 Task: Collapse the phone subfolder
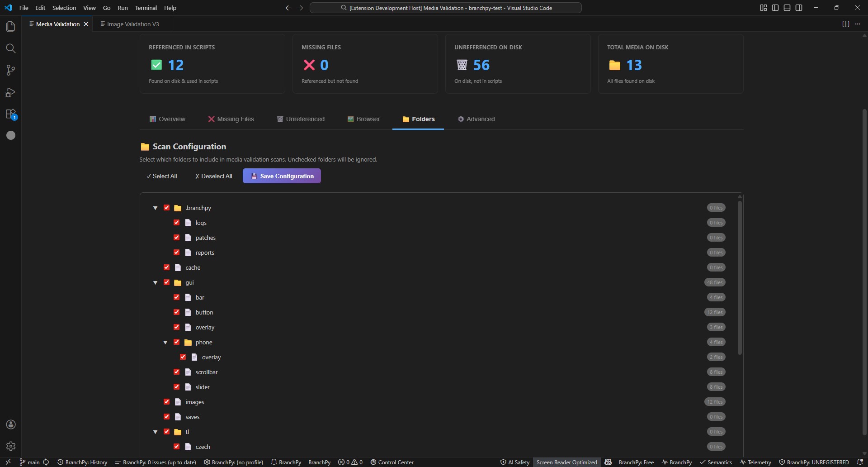165,342
